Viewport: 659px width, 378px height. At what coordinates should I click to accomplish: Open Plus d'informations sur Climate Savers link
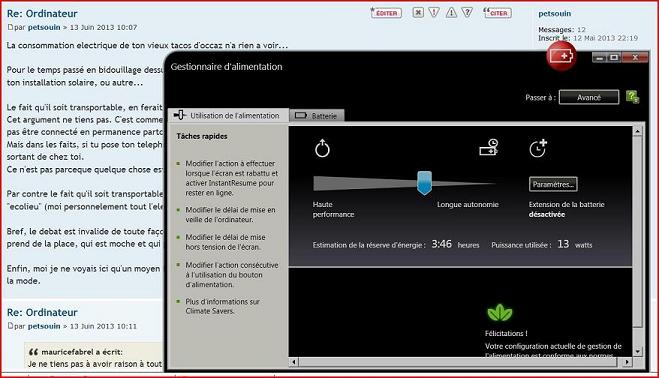point(222,306)
